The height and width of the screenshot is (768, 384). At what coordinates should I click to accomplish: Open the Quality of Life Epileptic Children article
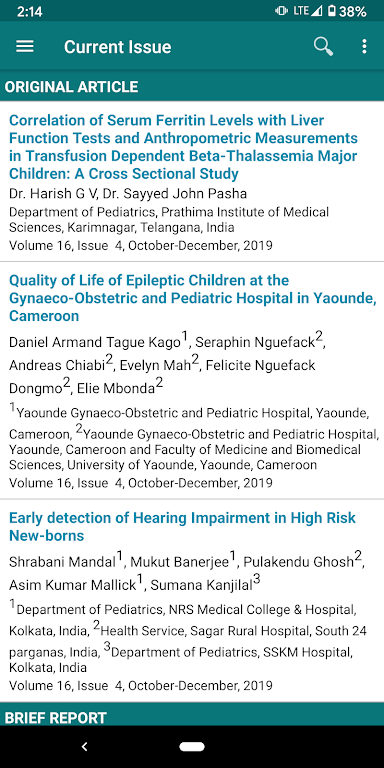click(x=193, y=298)
